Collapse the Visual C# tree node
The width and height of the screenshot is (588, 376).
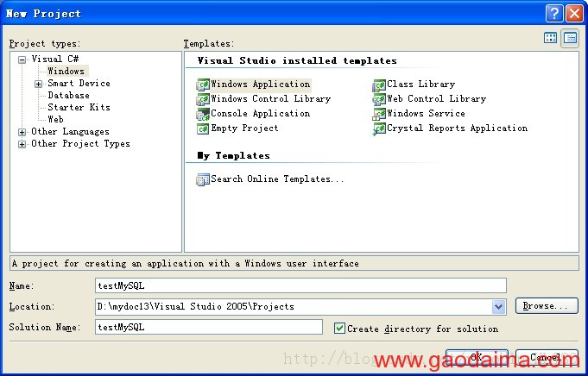(22, 60)
